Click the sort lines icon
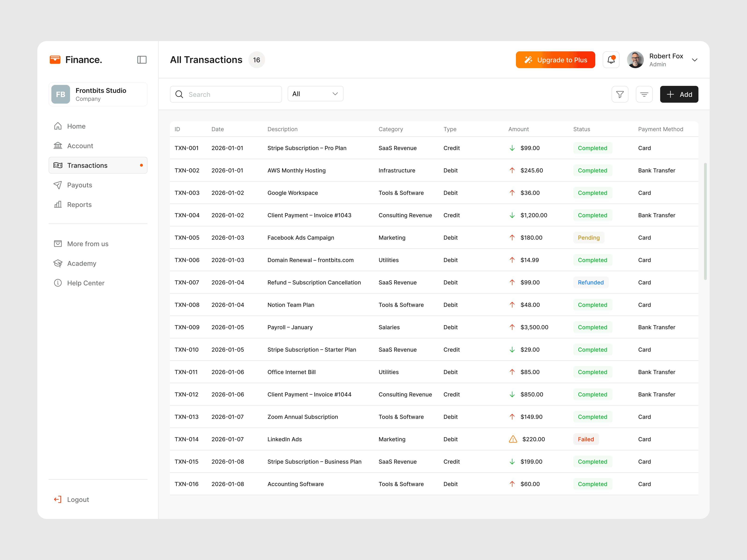 coord(644,94)
